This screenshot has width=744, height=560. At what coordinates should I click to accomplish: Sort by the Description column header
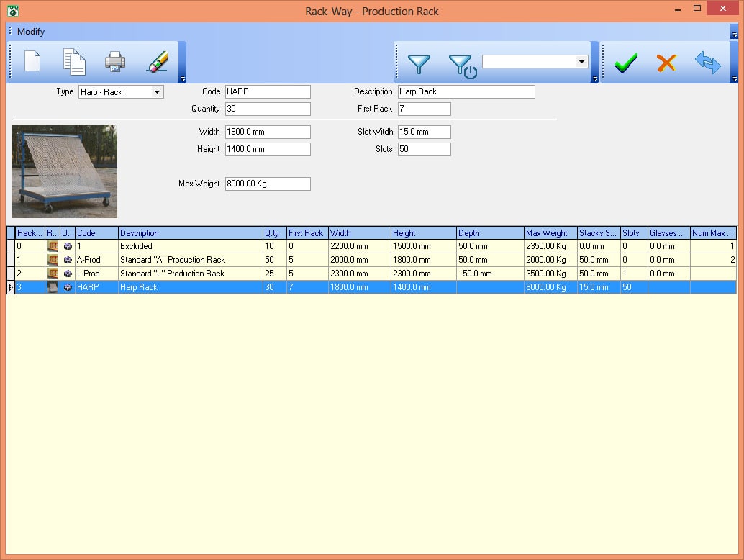point(190,233)
